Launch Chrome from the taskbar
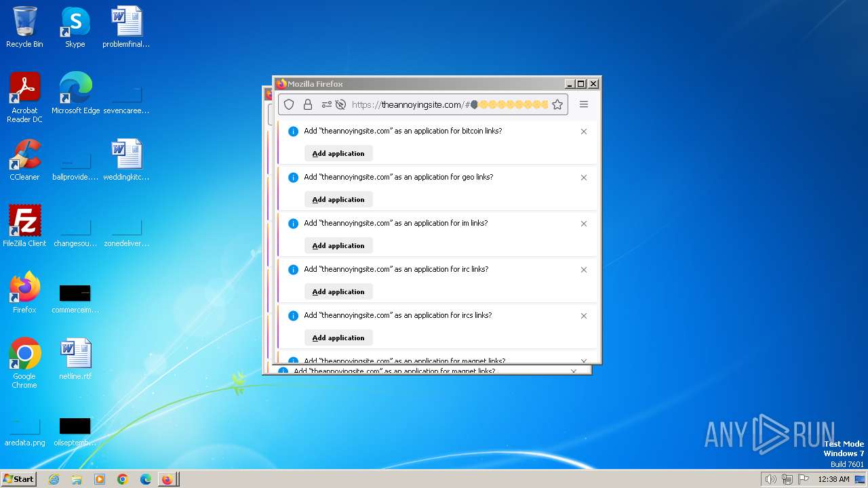The height and width of the screenshot is (488, 868). [123, 479]
